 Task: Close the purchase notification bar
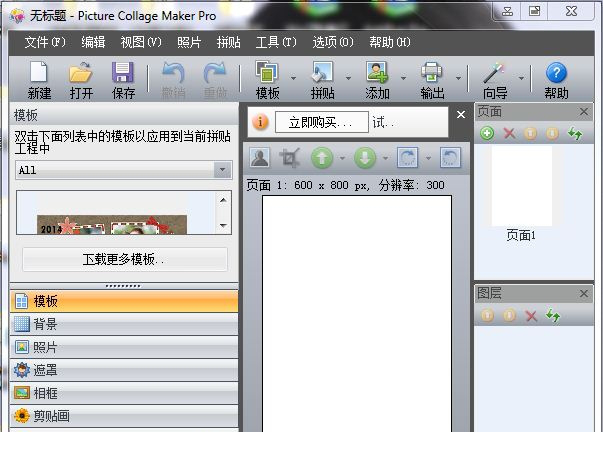461,115
